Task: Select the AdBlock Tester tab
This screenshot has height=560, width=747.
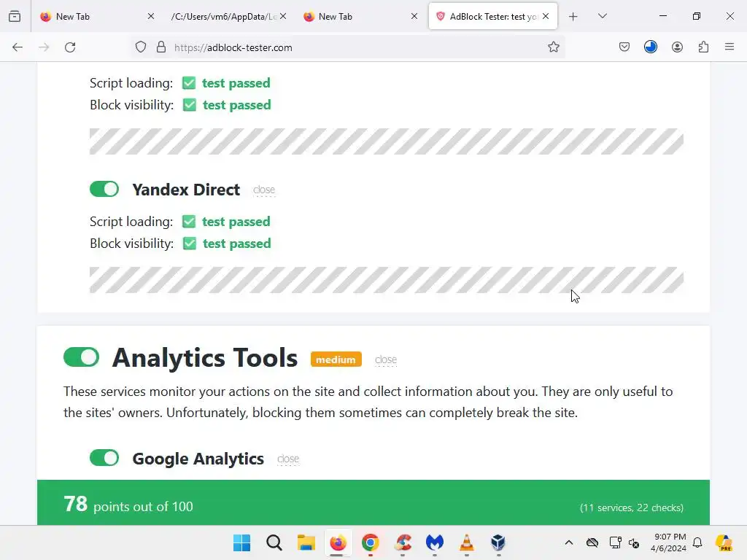Action: pos(493,17)
